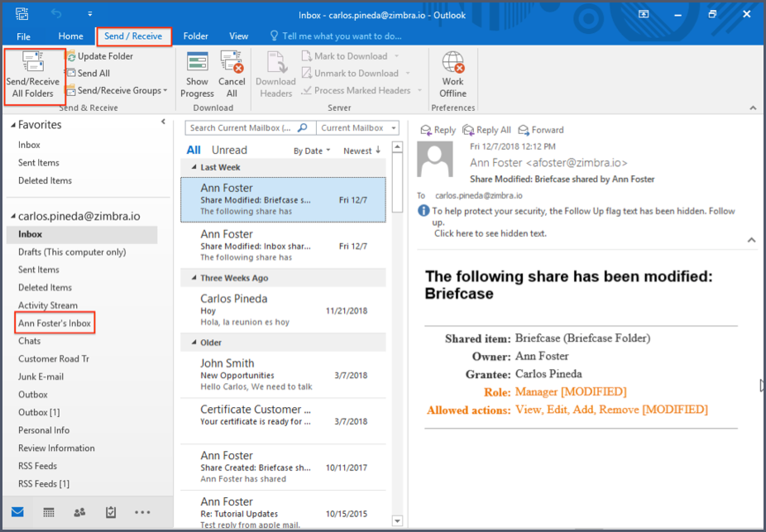Open Customize Quick Access Toolbar dropdown
The width and height of the screenshot is (766, 532).
(90, 14)
